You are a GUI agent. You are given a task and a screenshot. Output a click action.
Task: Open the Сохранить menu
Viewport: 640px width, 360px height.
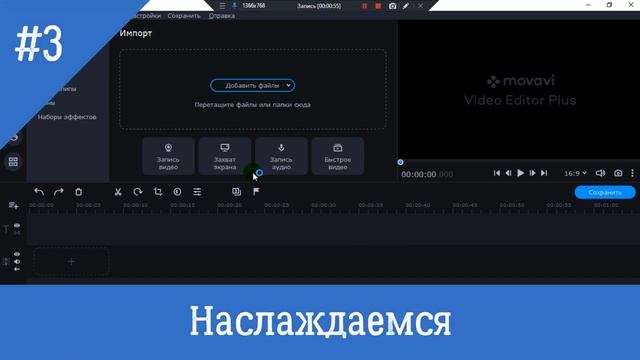tap(184, 16)
